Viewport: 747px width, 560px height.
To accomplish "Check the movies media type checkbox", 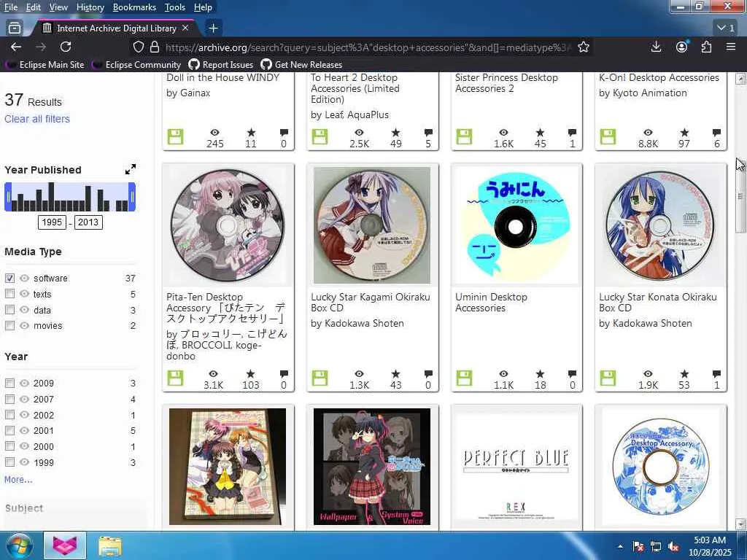I will 9,326.
